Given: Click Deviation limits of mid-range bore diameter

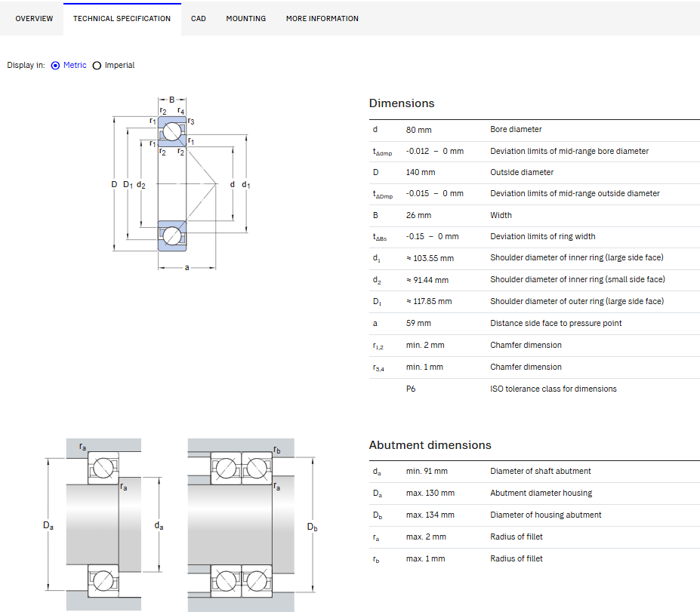Looking at the screenshot, I should [569, 151].
